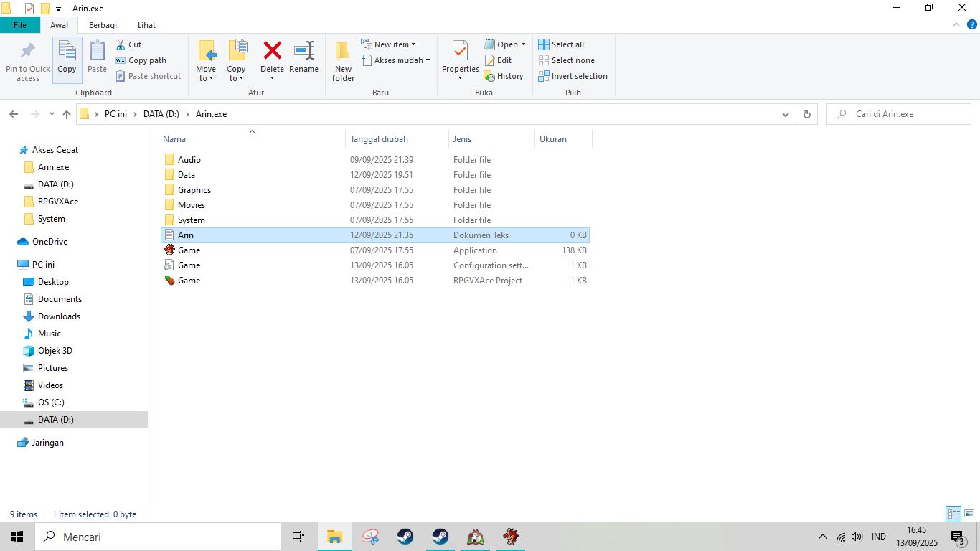
Task: Pin the folder to Quick access
Action: [x=28, y=61]
